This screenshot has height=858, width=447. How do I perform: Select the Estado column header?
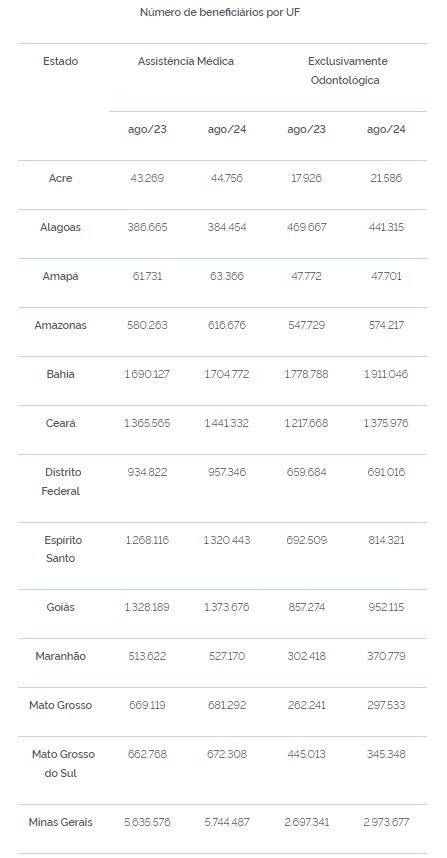(x=61, y=61)
